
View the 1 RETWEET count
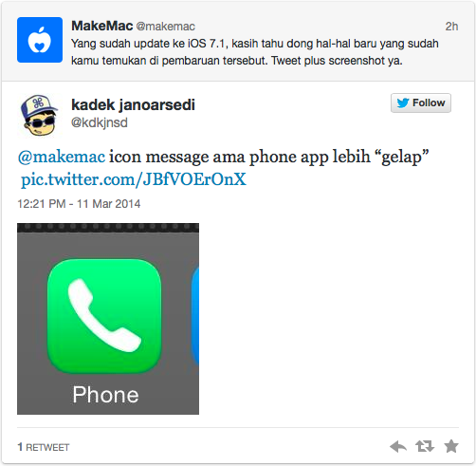pos(44,447)
